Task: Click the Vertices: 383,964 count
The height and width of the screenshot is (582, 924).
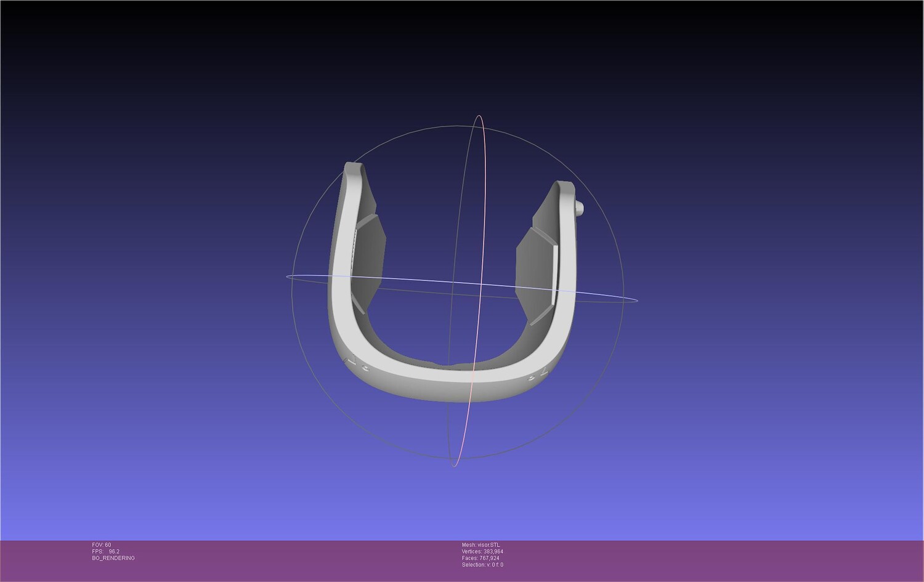Action: [x=482, y=552]
